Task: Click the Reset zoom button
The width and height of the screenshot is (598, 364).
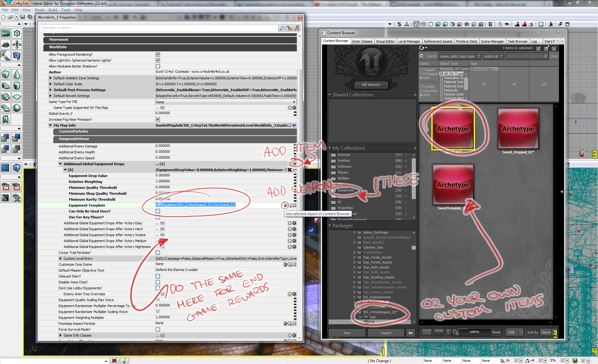Action: 496,332
